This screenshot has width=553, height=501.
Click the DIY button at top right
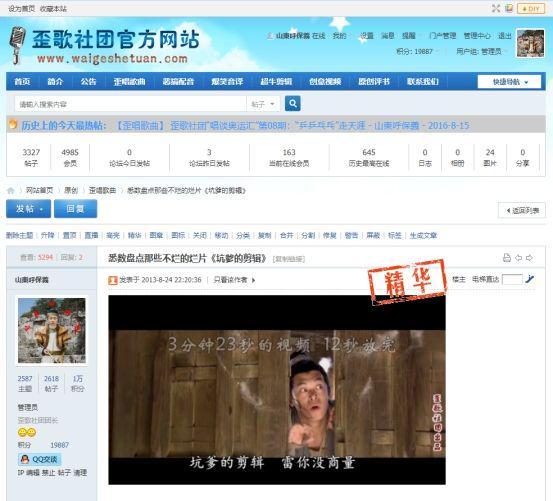[531, 8]
